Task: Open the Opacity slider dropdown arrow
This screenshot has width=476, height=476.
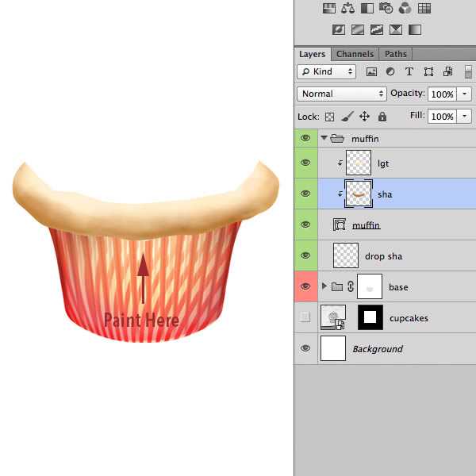Action: pyautogui.click(x=464, y=94)
